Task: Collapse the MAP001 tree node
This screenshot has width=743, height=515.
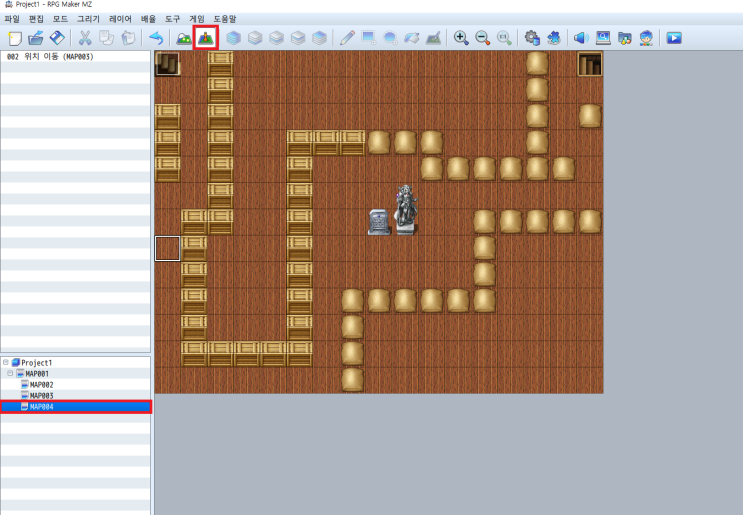Action: pos(10,373)
